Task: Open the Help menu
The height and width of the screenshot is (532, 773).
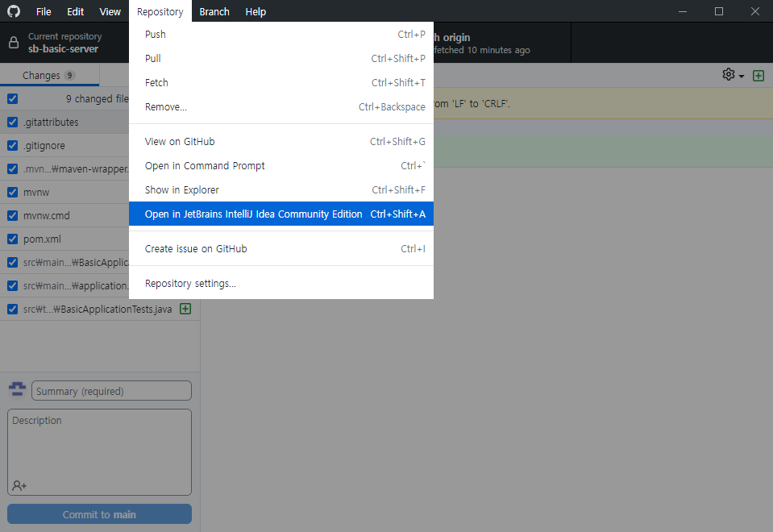Action: click(x=256, y=11)
